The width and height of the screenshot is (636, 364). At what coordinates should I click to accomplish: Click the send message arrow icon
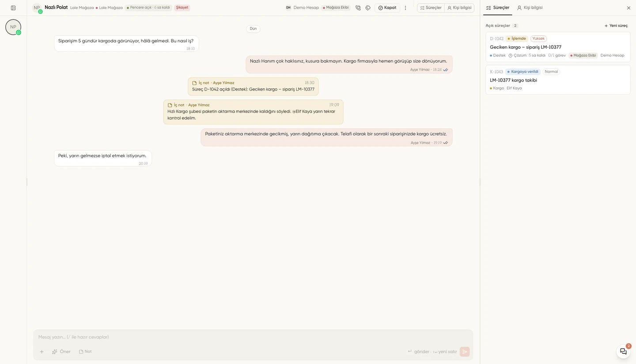pyautogui.click(x=465, y=352)
